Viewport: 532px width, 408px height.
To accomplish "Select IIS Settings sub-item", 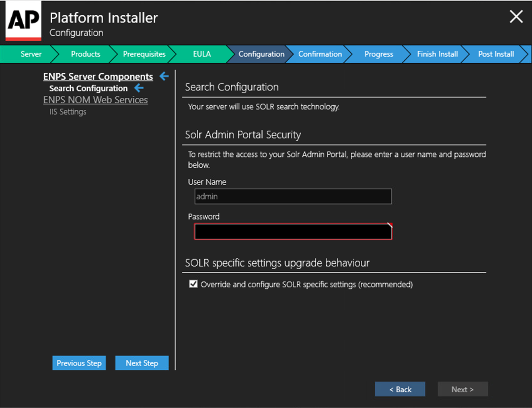I will [68, 112].
